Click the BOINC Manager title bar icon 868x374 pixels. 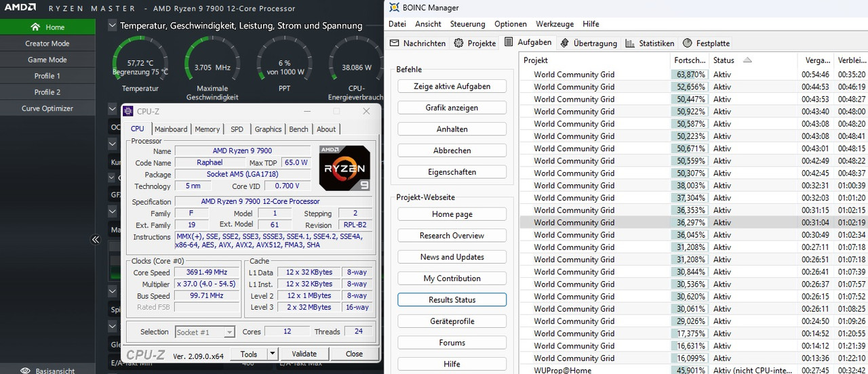coord(394,7)
